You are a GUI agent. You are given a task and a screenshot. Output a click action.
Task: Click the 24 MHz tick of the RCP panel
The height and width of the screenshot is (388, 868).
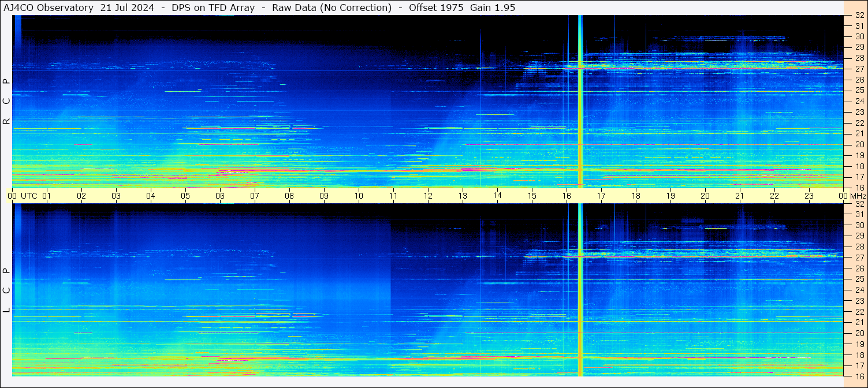coord(859,101)
